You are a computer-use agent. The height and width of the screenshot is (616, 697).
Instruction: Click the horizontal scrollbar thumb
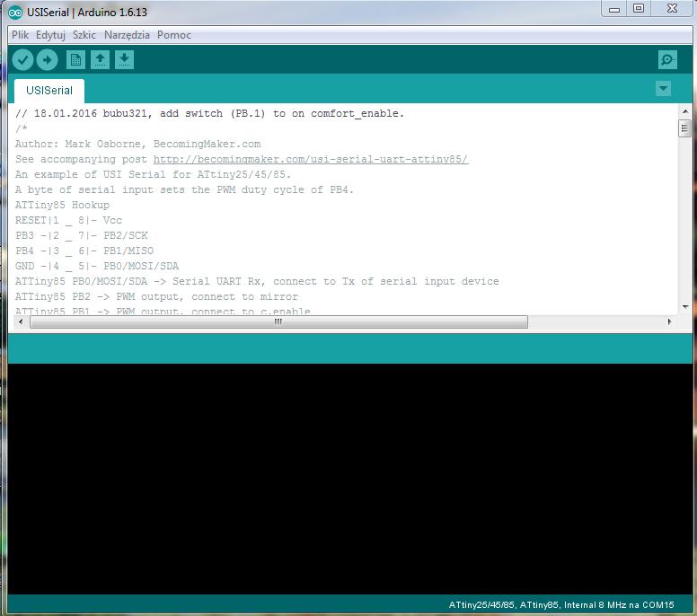(278, 321)
